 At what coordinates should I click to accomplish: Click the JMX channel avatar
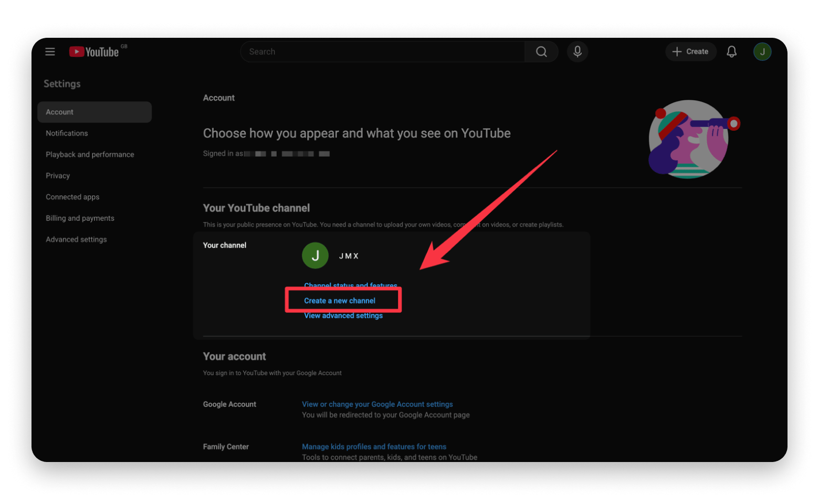tap(315, 256)
